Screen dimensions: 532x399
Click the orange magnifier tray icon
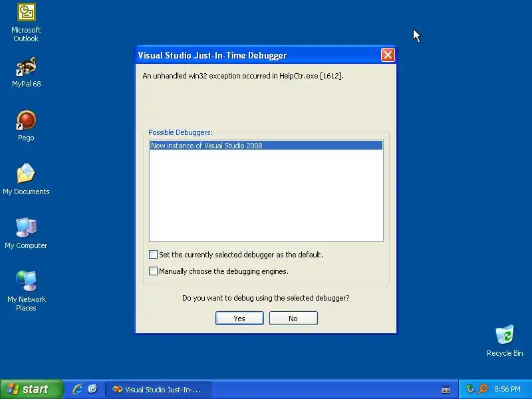pyautogui.click(x=483, y=389)
